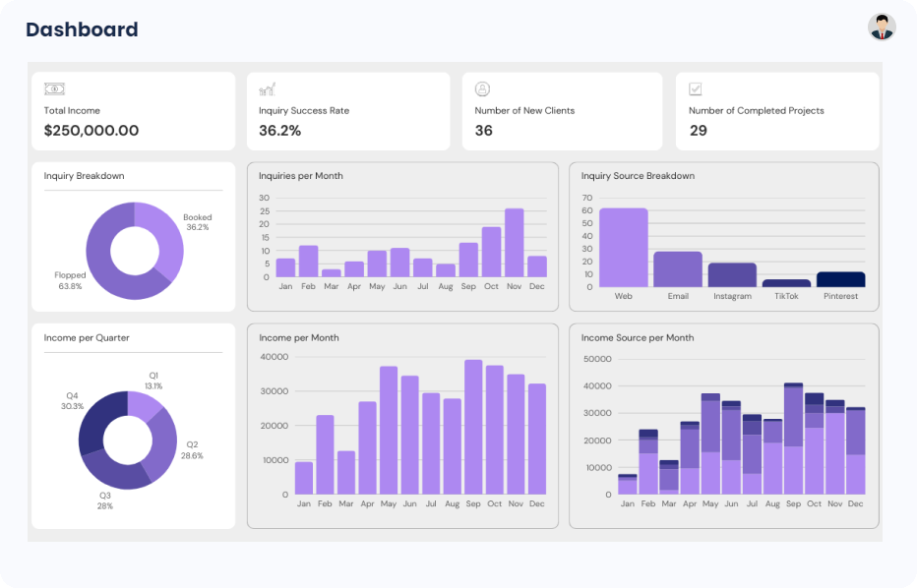The image size is (917, 588).
Task: Select the May bar in Income per Month
Action: point(389,431)
